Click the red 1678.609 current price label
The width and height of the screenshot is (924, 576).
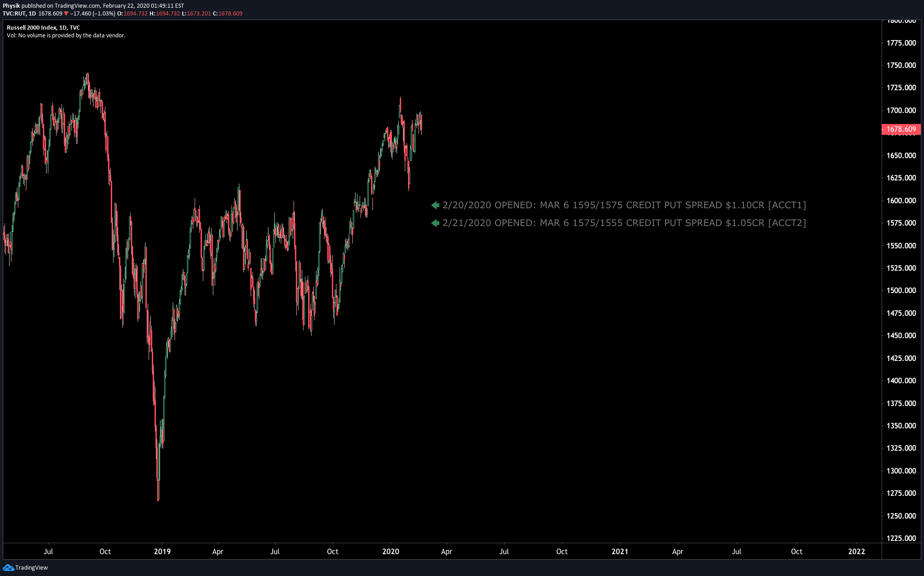[x=901, y=129]
